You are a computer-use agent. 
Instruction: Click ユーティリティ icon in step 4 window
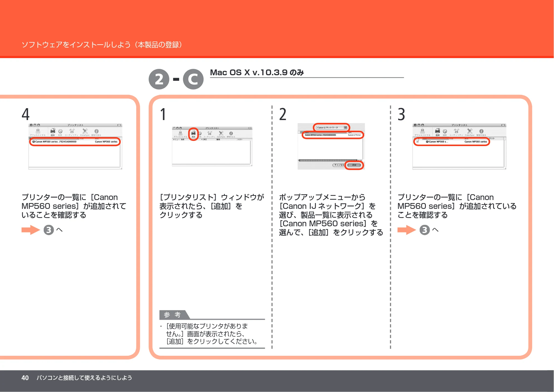(x=71, y=132)
